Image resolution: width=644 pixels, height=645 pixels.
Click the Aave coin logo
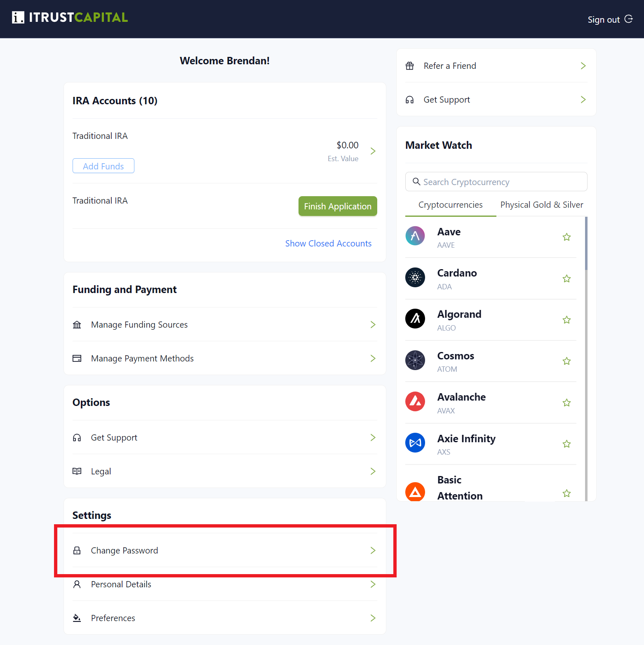coord(415,236)
